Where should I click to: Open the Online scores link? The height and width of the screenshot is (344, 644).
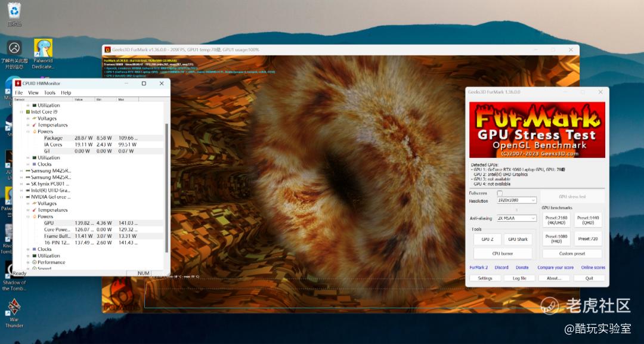(593, 268)
